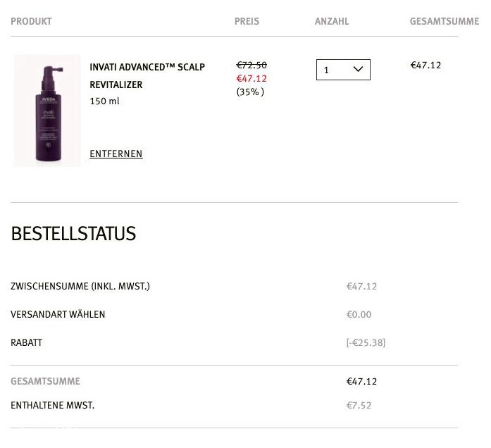
Task: Click the INVATI ADVANCED SCALP REVITALIZER title
Action: [147, 76]
